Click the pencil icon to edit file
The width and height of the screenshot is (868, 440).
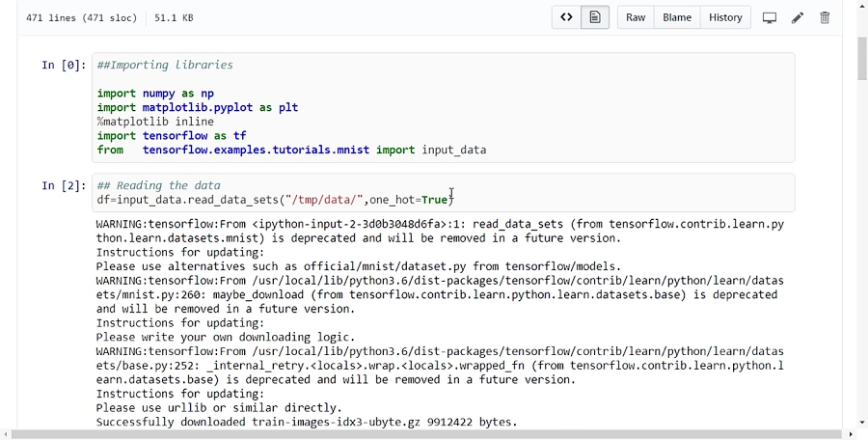click(798, 17)
